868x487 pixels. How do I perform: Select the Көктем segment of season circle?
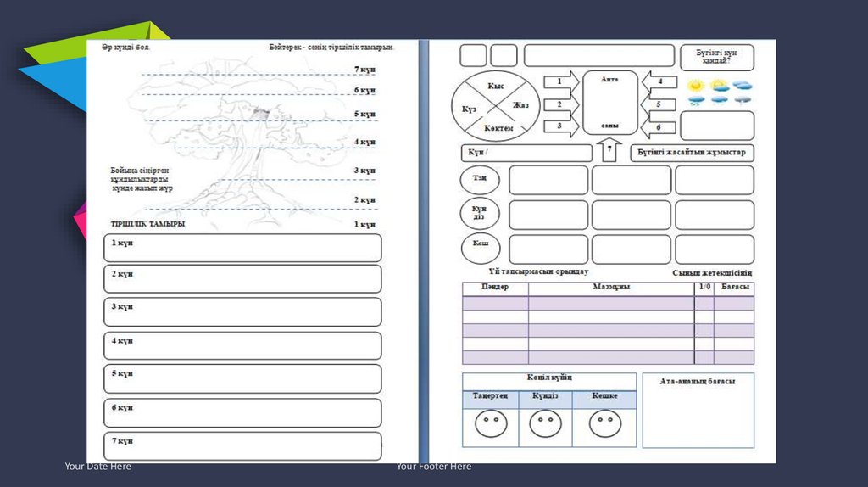[498, 126]
